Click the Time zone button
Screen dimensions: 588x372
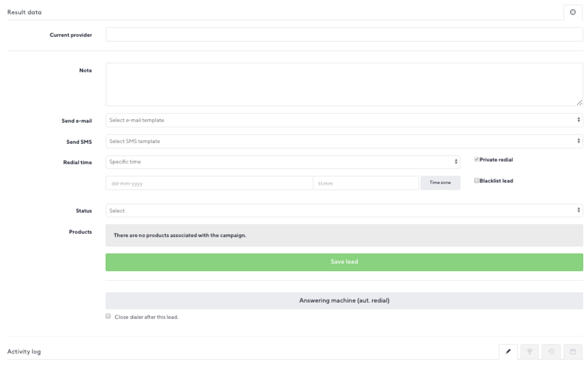[440, 183]
